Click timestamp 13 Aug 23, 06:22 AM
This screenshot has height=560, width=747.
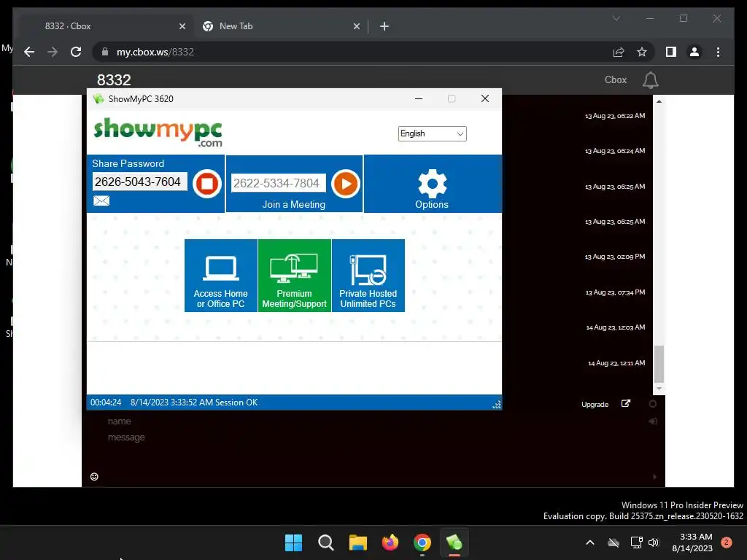[614, 116]
